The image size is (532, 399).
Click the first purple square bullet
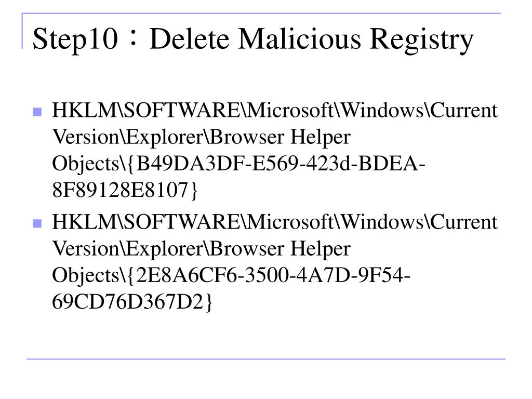tap(37, 112)
